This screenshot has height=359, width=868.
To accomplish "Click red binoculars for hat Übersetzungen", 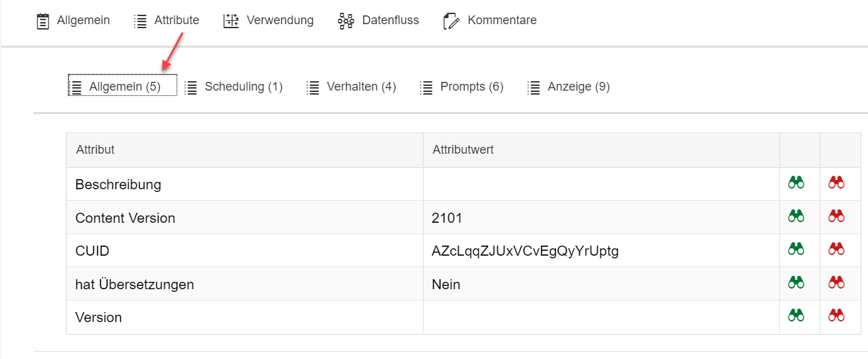I will click(836, 283).
